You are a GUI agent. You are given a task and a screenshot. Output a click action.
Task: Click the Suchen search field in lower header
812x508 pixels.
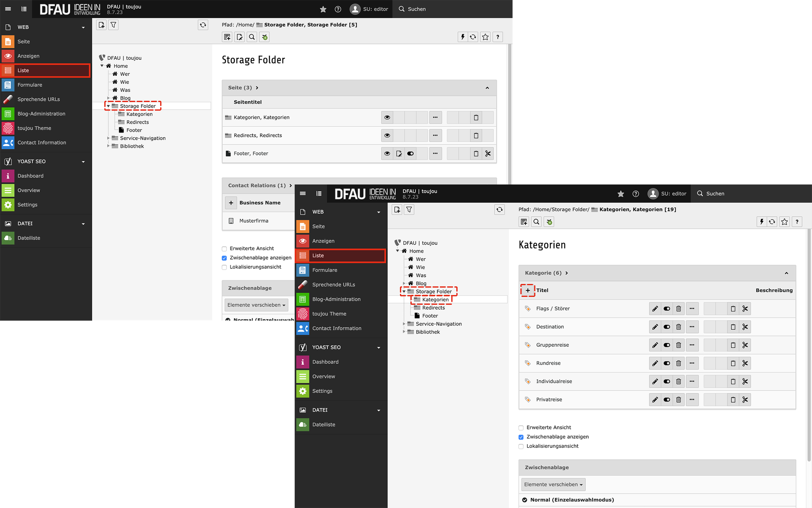(715, 193)
